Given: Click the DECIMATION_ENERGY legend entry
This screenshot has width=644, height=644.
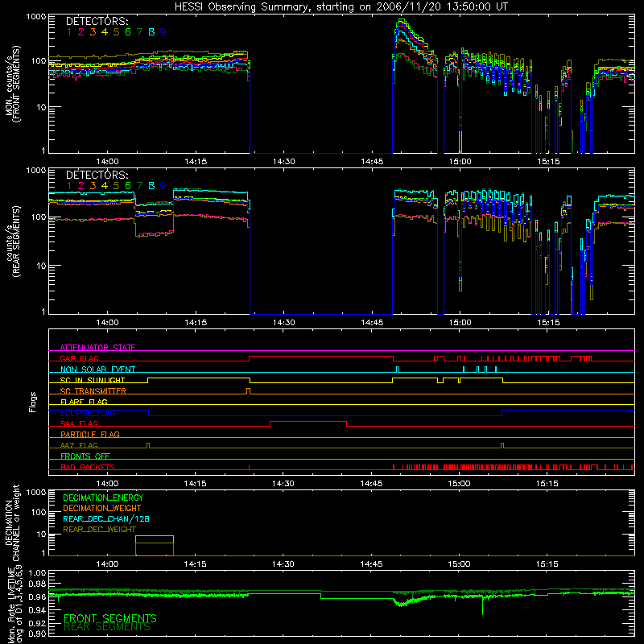Looking at the screenshot, I should (x=103, y=497).
